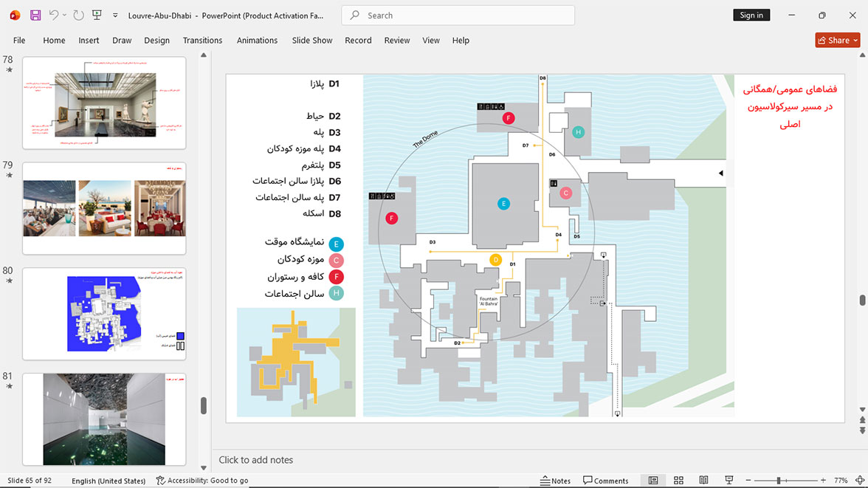Open the View tab
Screen dimensions: 868x488
coord(431,41)
